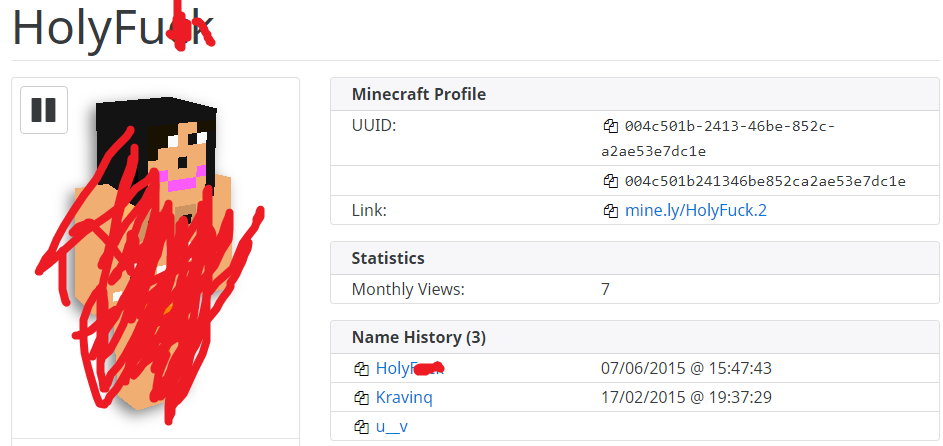Open the u__v name link

[x=392, y=427]
